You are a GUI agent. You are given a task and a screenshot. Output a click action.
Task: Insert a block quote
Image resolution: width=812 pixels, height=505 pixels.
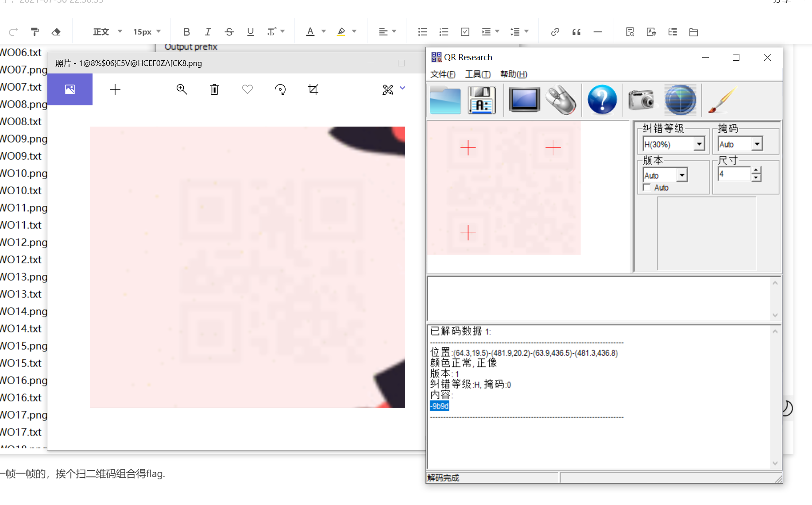[x=576, y=32]
